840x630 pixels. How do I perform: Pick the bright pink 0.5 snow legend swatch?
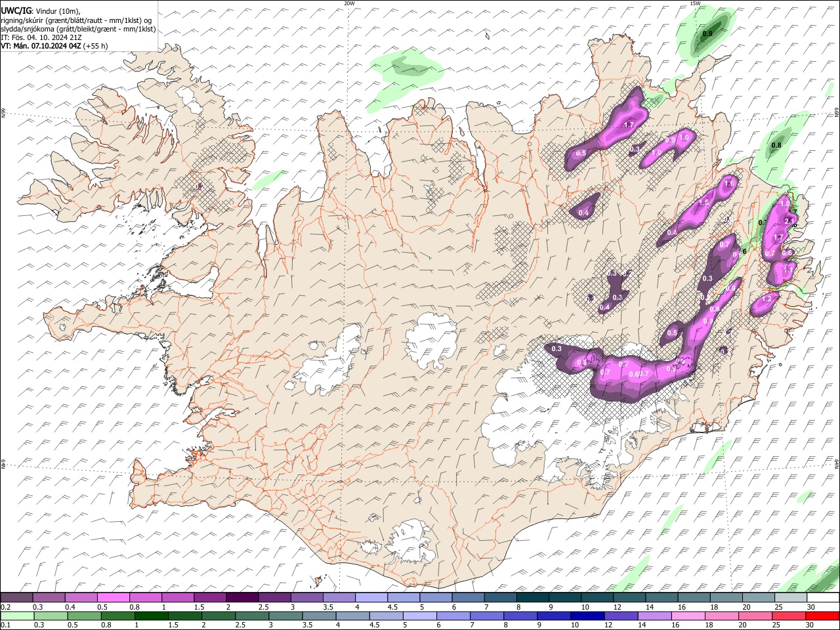point(114,597)
